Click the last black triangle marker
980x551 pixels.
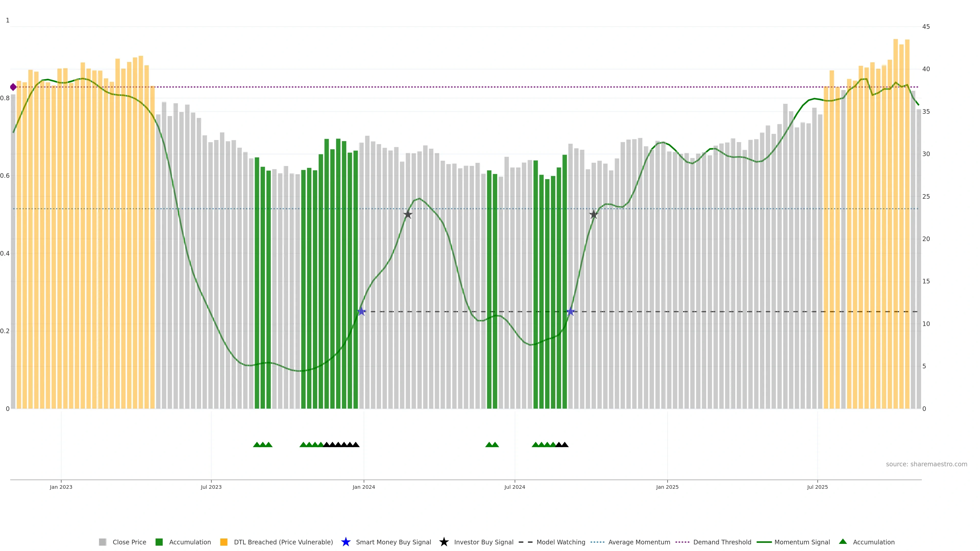coord(565,445)
